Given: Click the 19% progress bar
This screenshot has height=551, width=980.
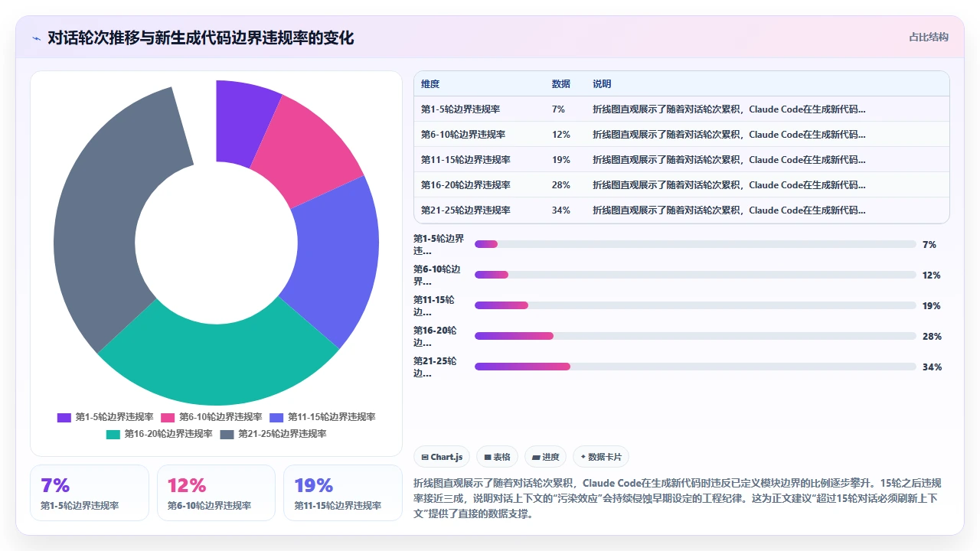Looking at the screenshot, I should coord(695,305).
